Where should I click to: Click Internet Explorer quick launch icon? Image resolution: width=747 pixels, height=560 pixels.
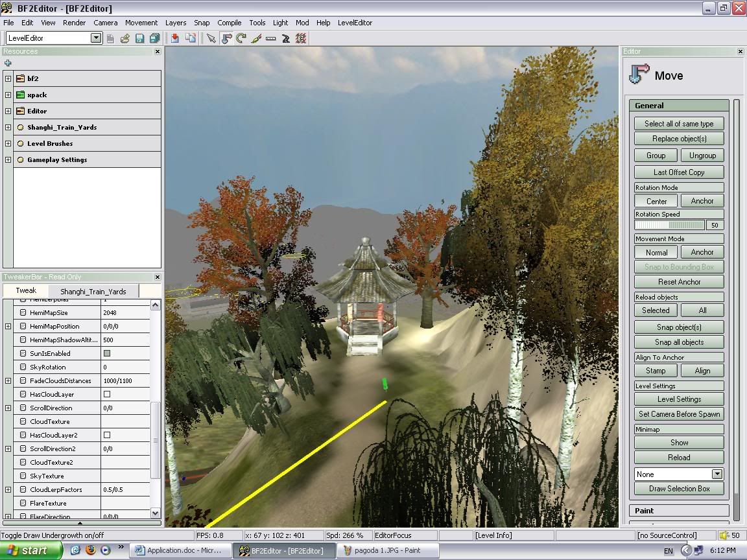(x=75, y=550)
